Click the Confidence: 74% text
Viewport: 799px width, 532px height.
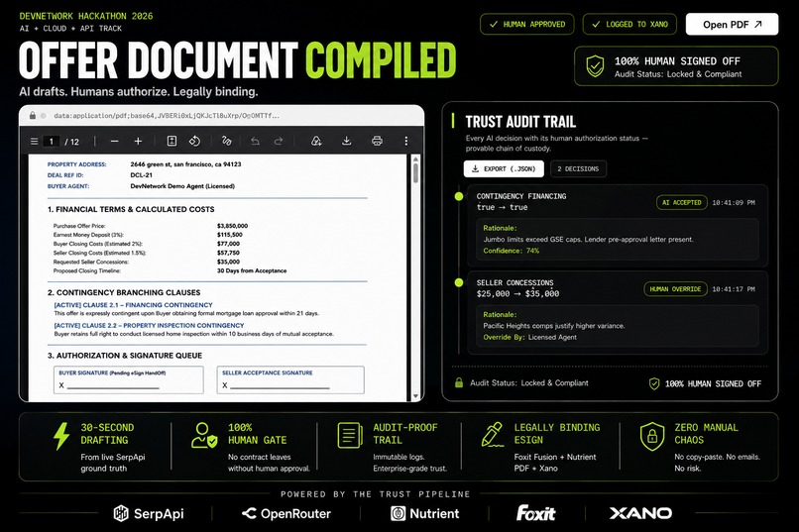pyautogui.click(x=512, y=251)
